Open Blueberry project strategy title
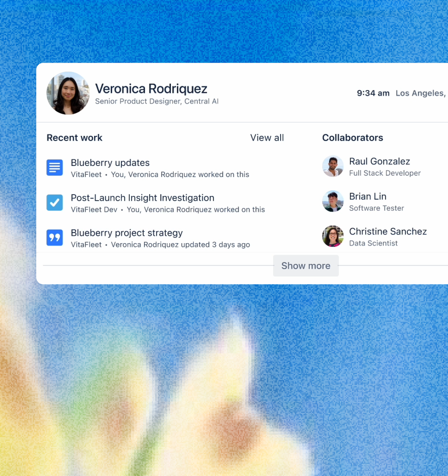Screen dimensions: 448x476 coord(127,233)
